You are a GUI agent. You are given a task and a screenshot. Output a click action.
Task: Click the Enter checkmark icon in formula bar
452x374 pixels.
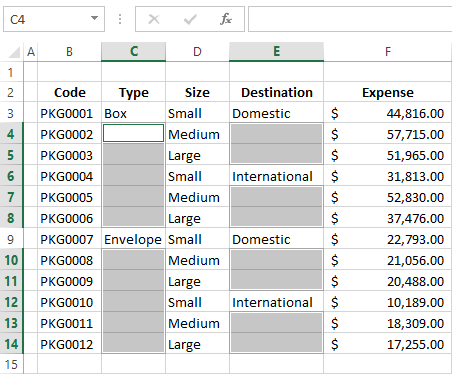[190, 19]
